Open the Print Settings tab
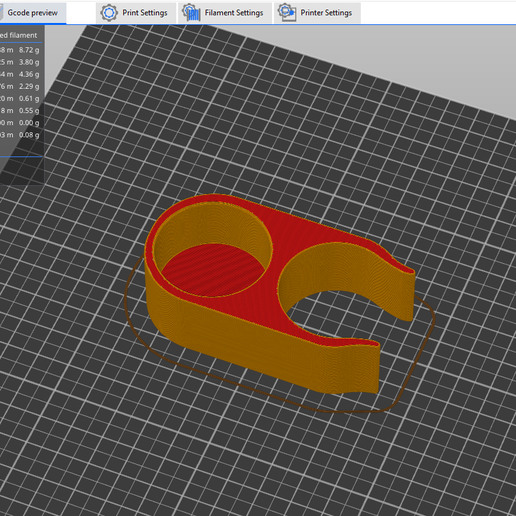Screen dimensions: 516x516 click(x=136, y=13)
